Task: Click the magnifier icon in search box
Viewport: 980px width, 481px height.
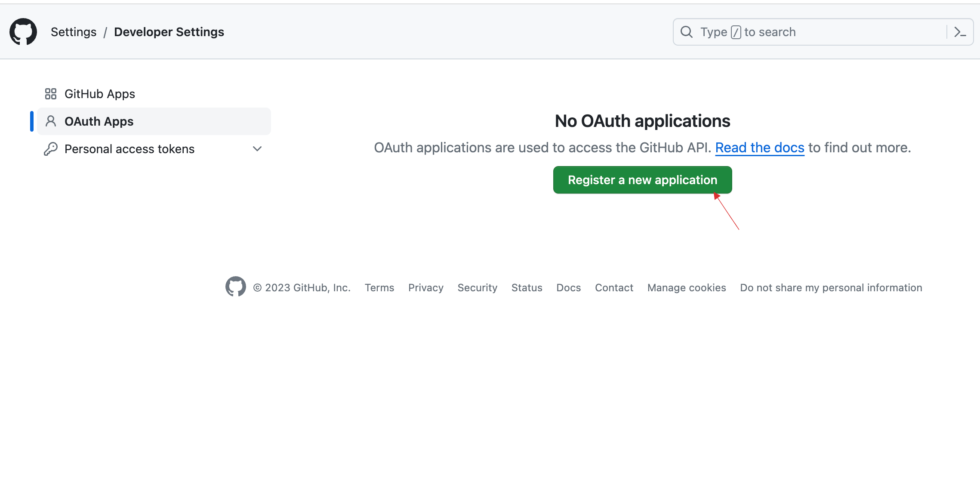Action: pos(687,32)
